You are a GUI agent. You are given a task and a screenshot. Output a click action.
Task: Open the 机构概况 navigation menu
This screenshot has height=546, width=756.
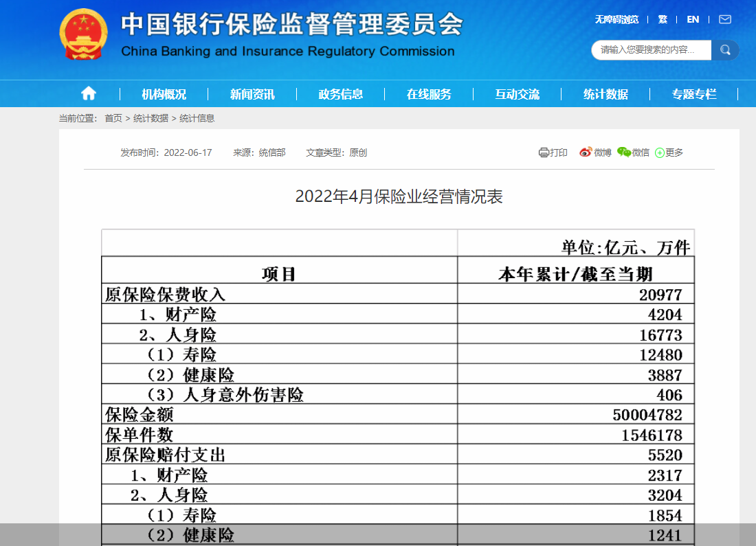pos(165,93)
